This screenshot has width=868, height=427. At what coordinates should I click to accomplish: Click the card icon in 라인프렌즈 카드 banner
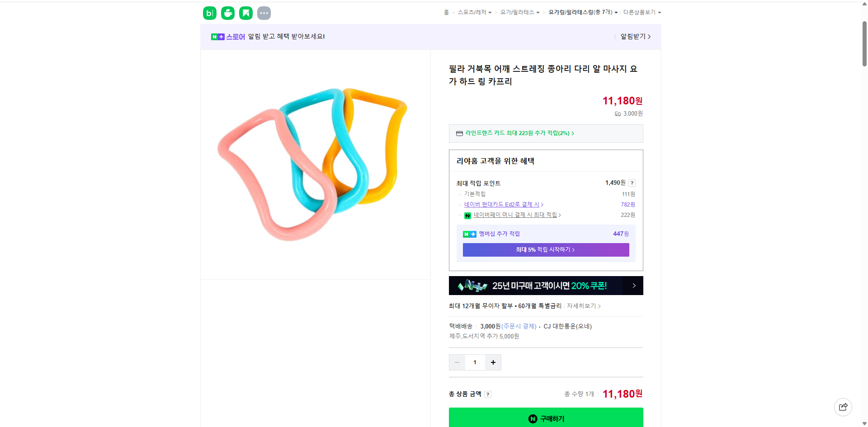tap(459, 133)
